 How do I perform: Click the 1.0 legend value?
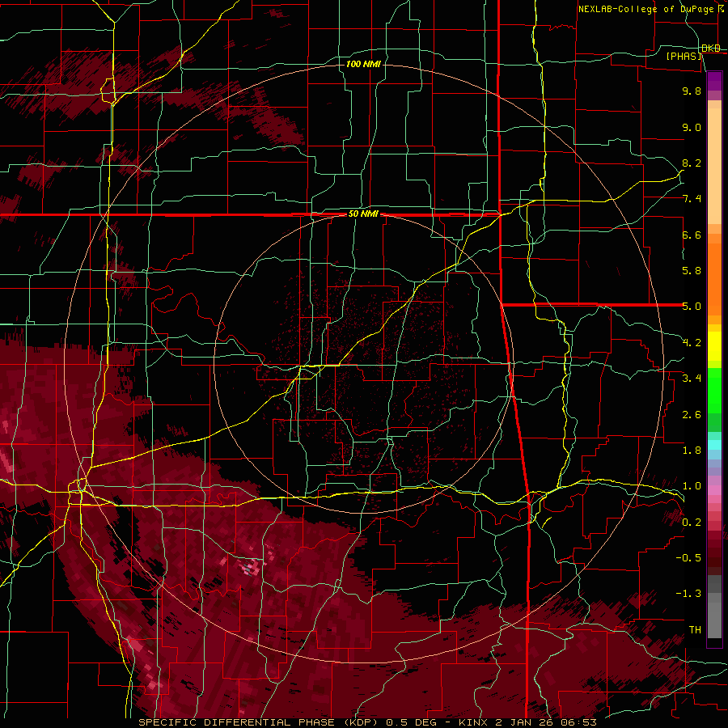pyautogui.click(x=692, y=486)
